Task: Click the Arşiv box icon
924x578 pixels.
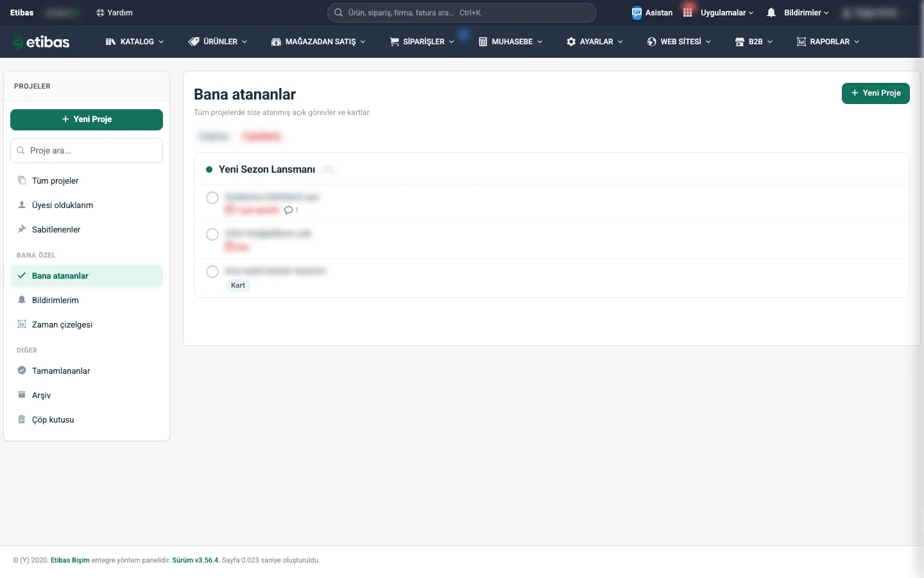Action: click(22, 395)
